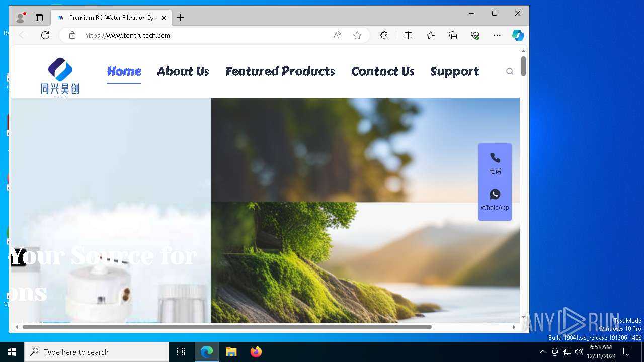Open the Windows Start menu

(12, 352)
